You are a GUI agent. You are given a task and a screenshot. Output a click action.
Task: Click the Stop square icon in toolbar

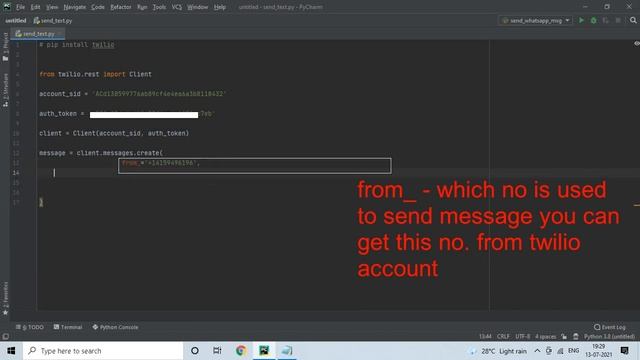[x=618, y=20]
